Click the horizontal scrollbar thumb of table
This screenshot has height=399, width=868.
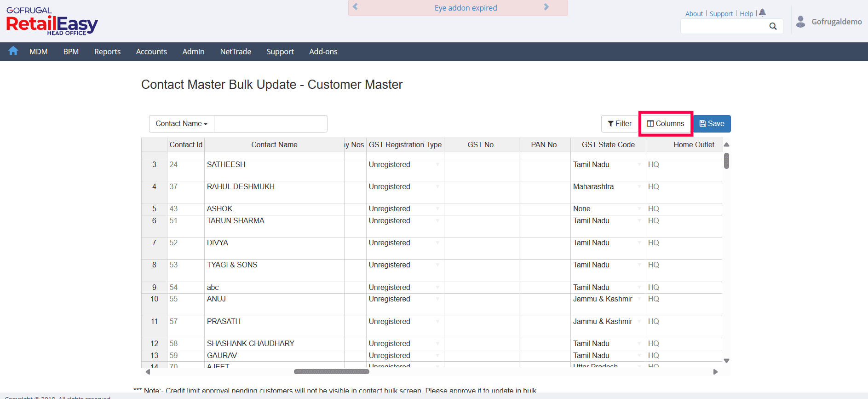click(332, 371)
